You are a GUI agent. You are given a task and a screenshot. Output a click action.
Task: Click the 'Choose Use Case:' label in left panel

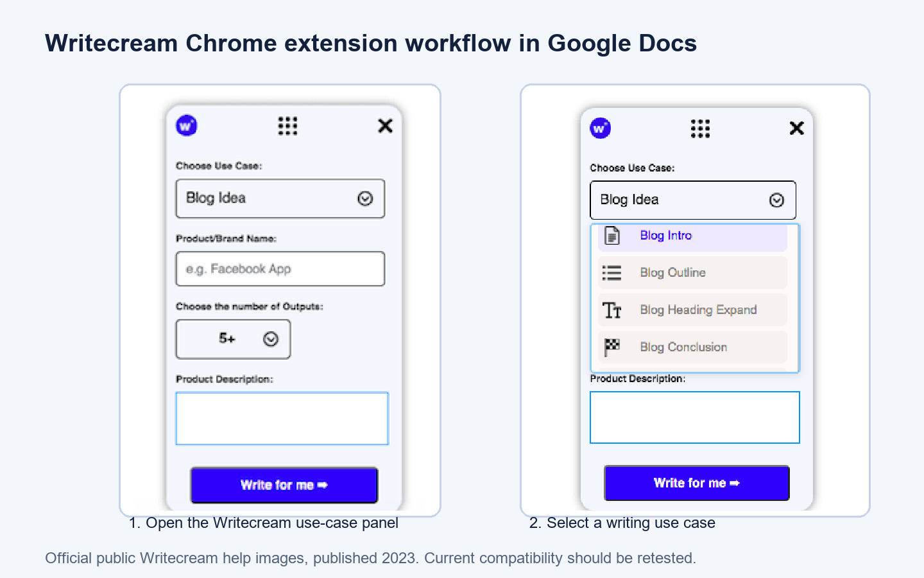(219, 166)
